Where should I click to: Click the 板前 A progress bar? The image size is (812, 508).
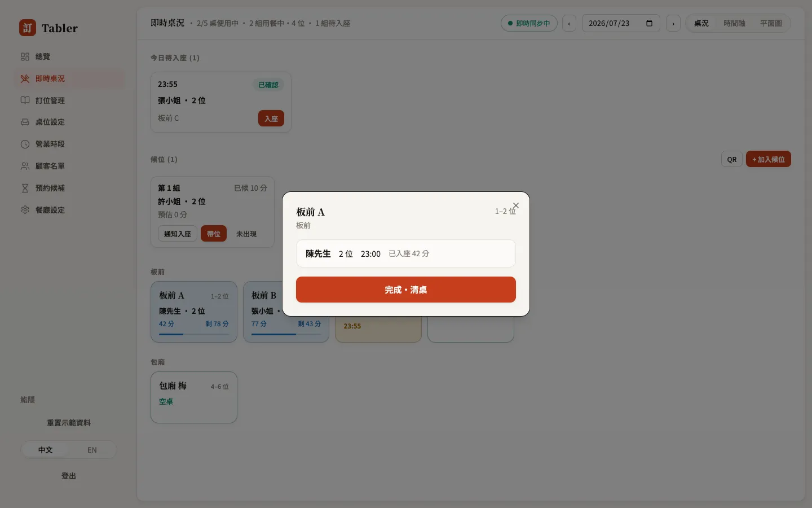(194, 334)
